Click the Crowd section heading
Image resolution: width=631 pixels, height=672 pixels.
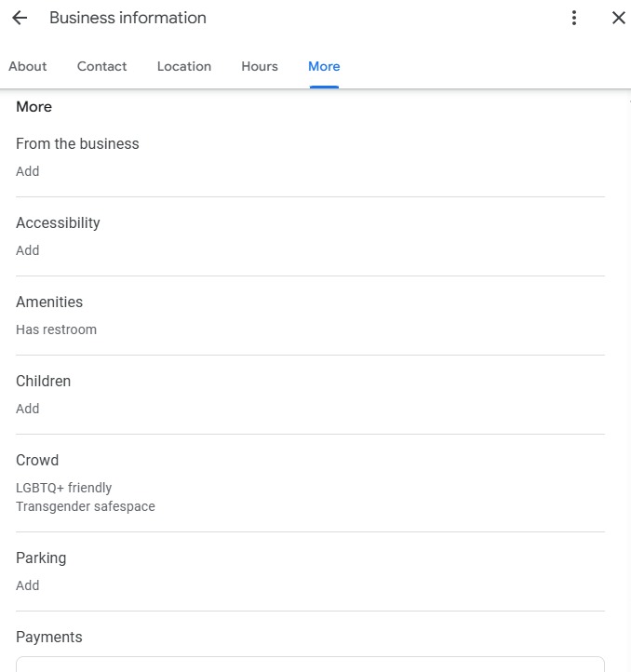(37, 461)
